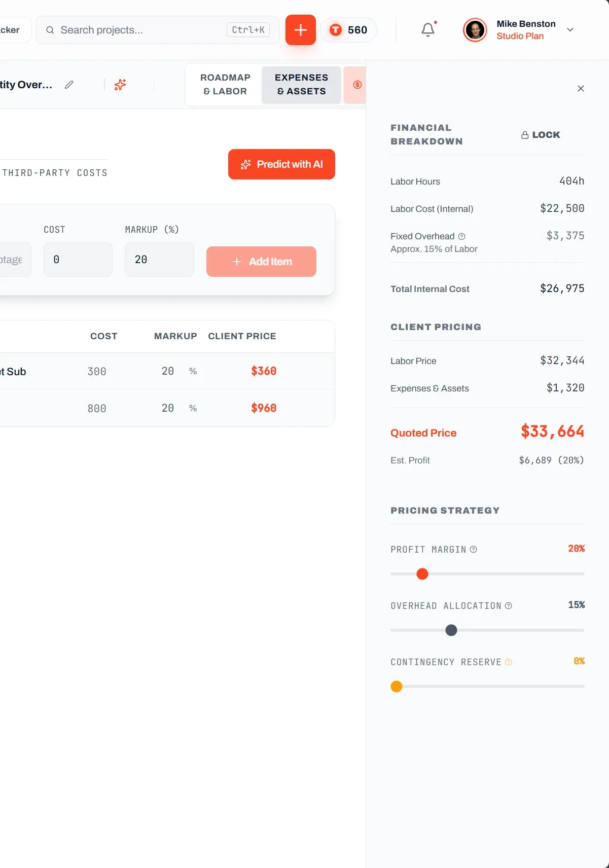Switch to Roadmap & Labor tab

tap(225, 84)
